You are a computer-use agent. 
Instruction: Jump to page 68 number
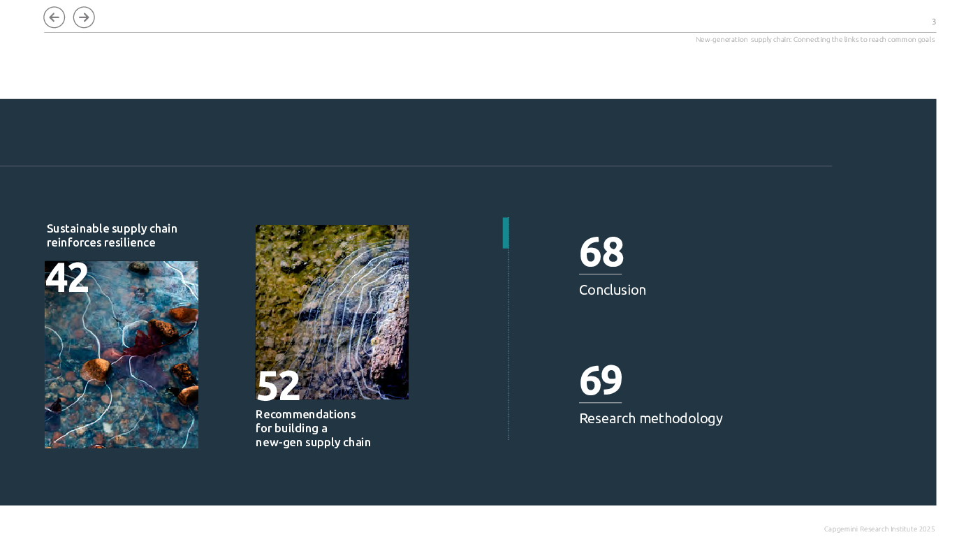[x=601, y=252]
